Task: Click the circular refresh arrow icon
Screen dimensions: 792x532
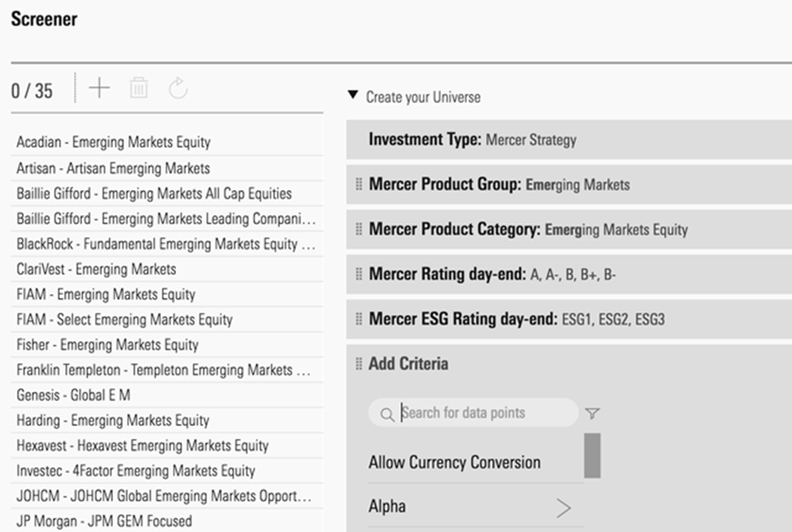Action: click(178, 88)
